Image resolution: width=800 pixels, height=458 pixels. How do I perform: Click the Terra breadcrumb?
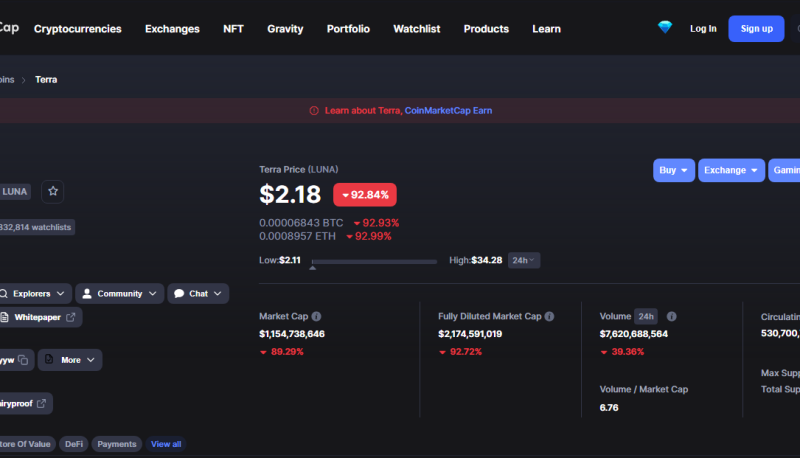point(46,80)
